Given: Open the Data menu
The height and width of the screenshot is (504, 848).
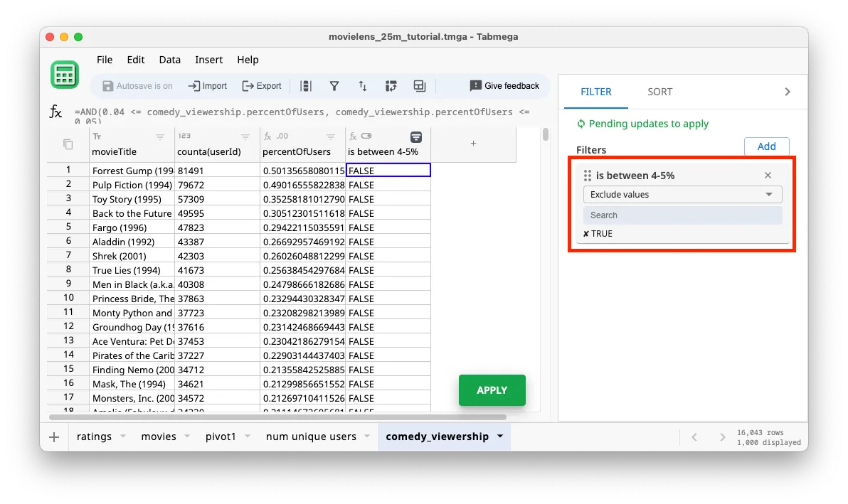Looking at the screenshot, I should 170,60.
